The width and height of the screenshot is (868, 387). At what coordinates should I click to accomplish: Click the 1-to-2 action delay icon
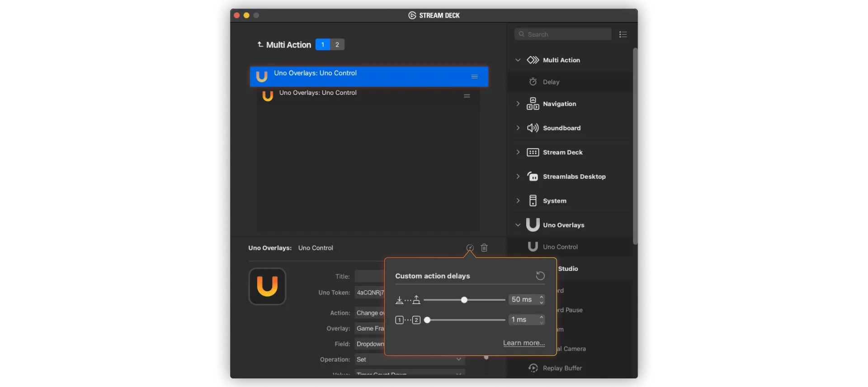[x=408, y=320]
